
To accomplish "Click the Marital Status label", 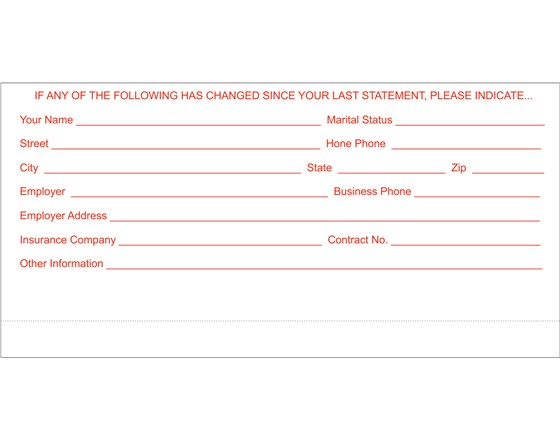I will [359, 120].
